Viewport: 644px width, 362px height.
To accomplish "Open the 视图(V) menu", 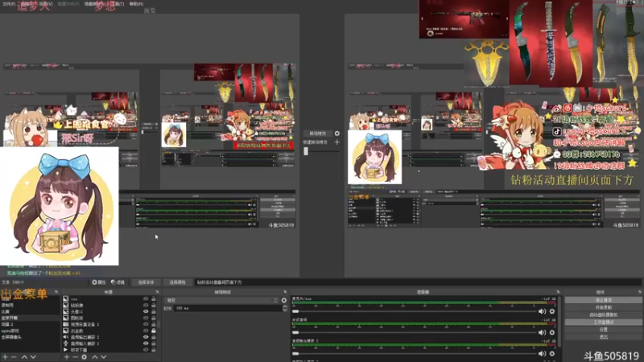I will point(46,4).
